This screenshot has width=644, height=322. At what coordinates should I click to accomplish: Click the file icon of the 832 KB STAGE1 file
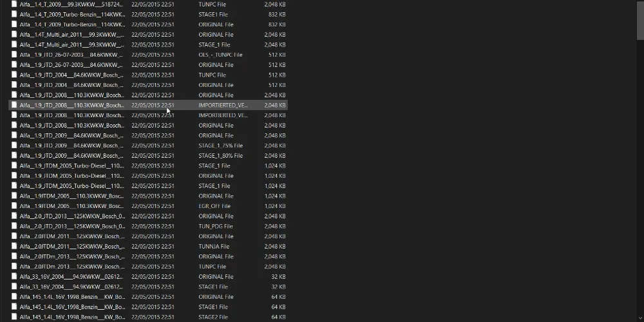(x=14, y=14)
